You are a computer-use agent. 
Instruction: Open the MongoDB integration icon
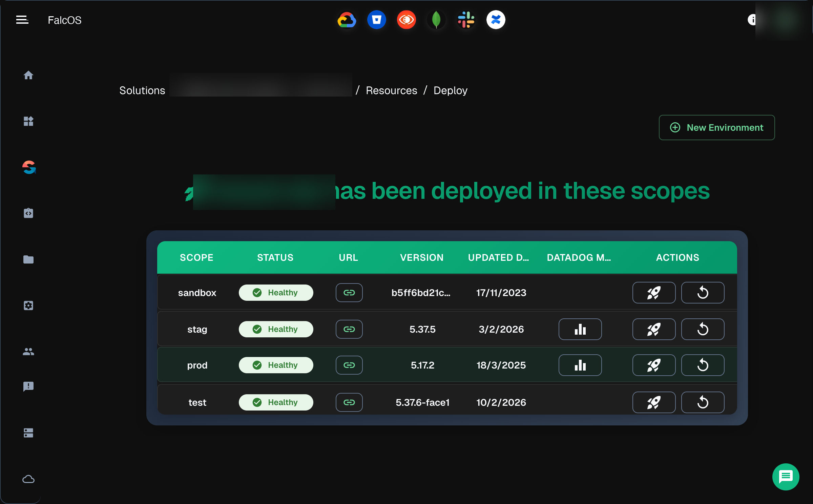[436, 20]
